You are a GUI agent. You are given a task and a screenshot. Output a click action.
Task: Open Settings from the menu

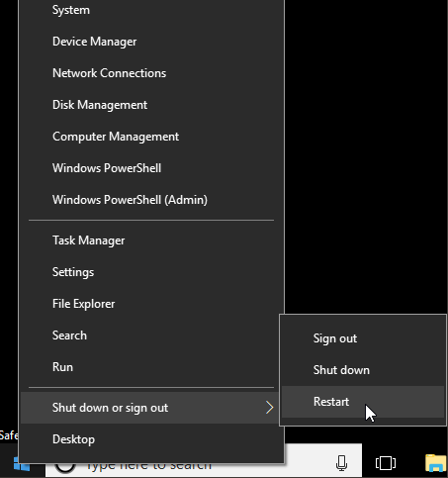151,272
